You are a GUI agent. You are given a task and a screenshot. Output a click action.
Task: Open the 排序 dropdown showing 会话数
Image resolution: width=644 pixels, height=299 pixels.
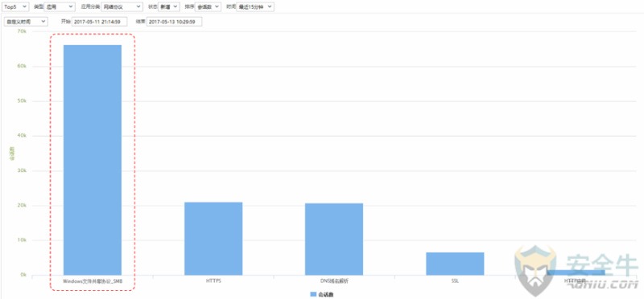tap(208, 6)
